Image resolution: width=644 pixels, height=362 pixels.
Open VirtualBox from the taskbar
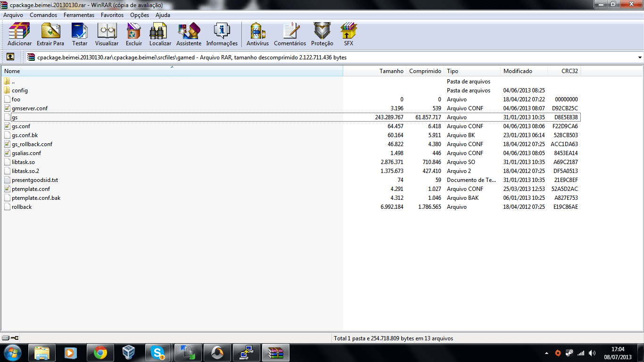tap(129, 353)
